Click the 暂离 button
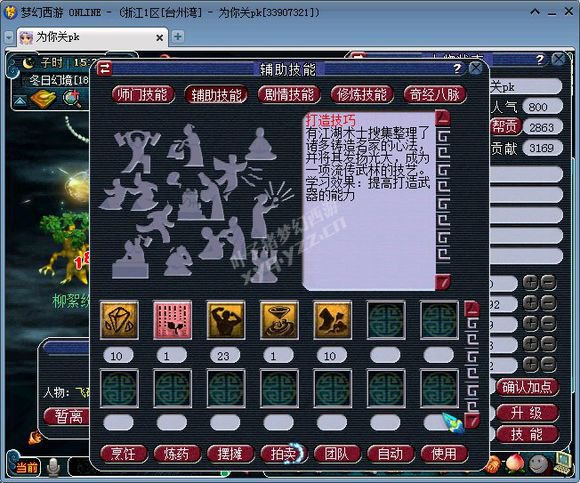580x483 pixels. pyautogui.click(x=67, y=417)
